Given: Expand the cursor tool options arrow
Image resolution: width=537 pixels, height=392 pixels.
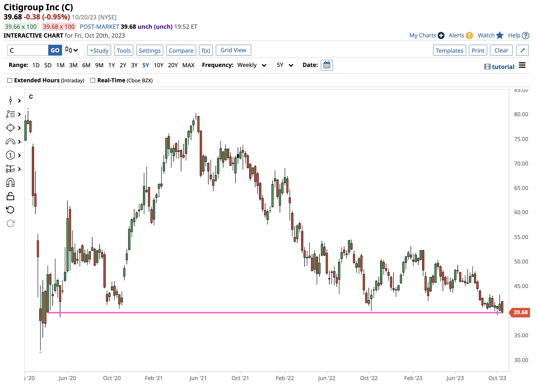Looking at the screenshot, I should [19, 101].
